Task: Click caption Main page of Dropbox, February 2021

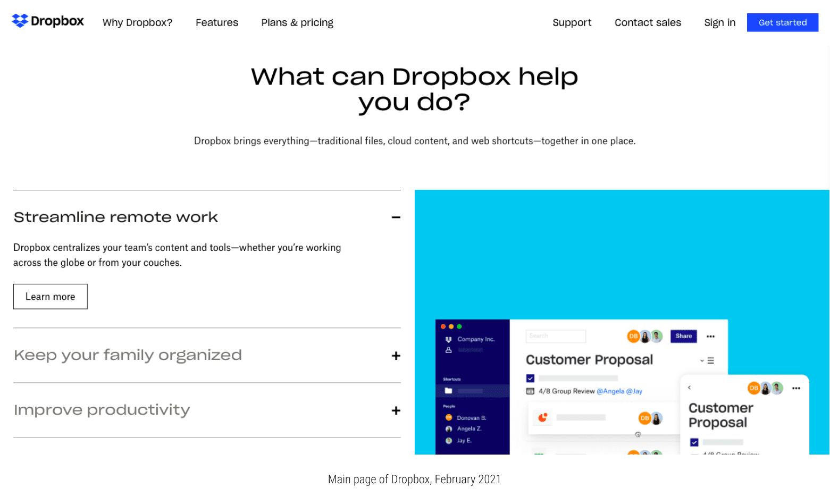Action: coord(415,480)
